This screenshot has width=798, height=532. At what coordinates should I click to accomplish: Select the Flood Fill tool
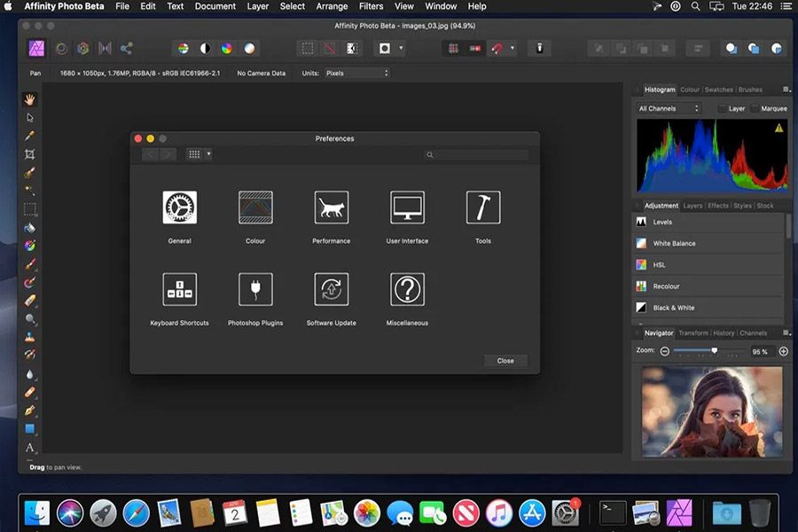tap(29, 228)
